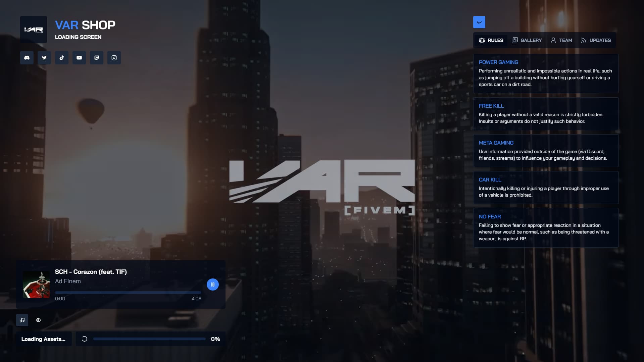
Task: Select the UPDATES section
Action: [x=596, y=40]
